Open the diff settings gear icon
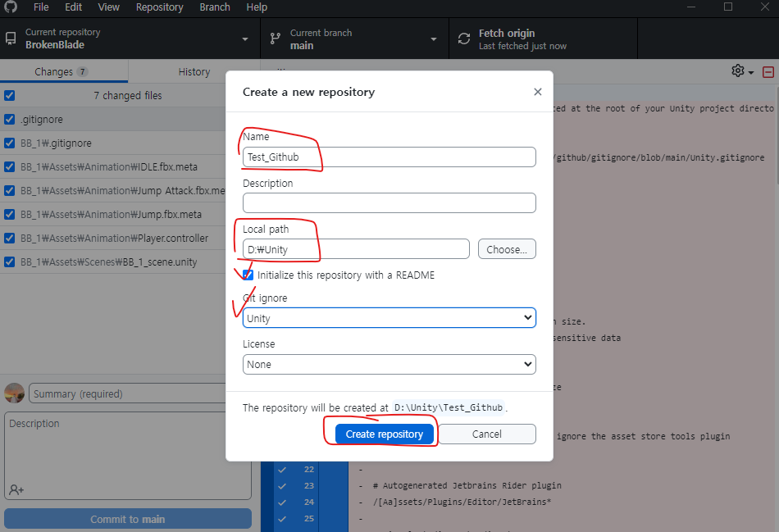 tap(738, 71)
